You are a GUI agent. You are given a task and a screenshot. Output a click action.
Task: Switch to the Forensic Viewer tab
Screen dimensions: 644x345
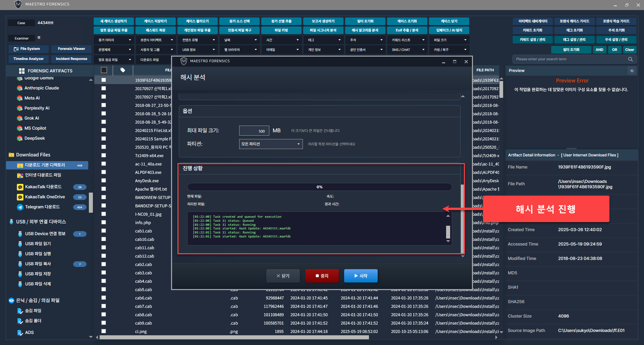click(x=71, y=49)
